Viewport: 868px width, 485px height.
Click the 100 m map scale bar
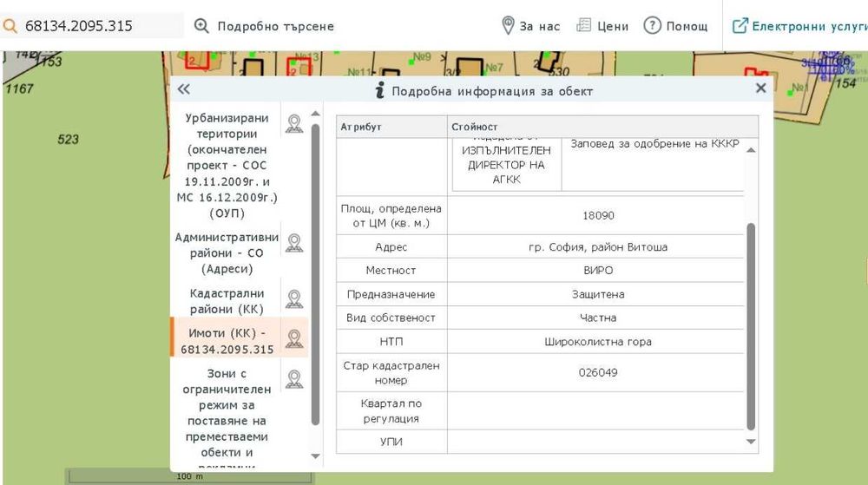click(x=190, y=476)
